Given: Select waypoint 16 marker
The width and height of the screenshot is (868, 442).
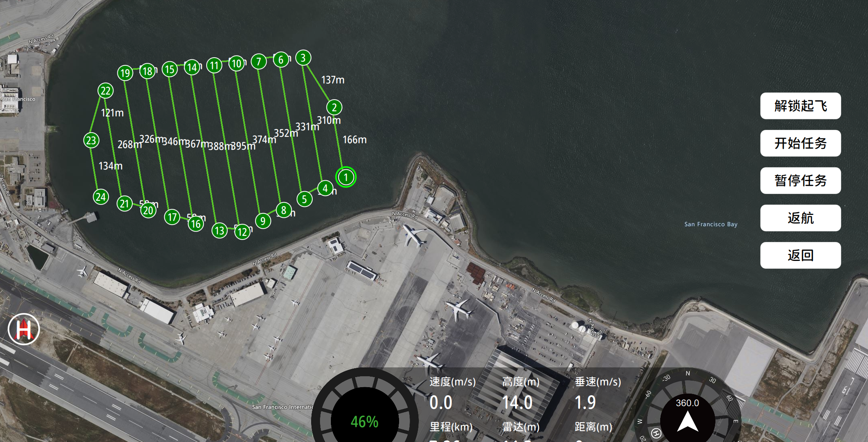Looking at the screenshot, I should click(x=196, y=224).
